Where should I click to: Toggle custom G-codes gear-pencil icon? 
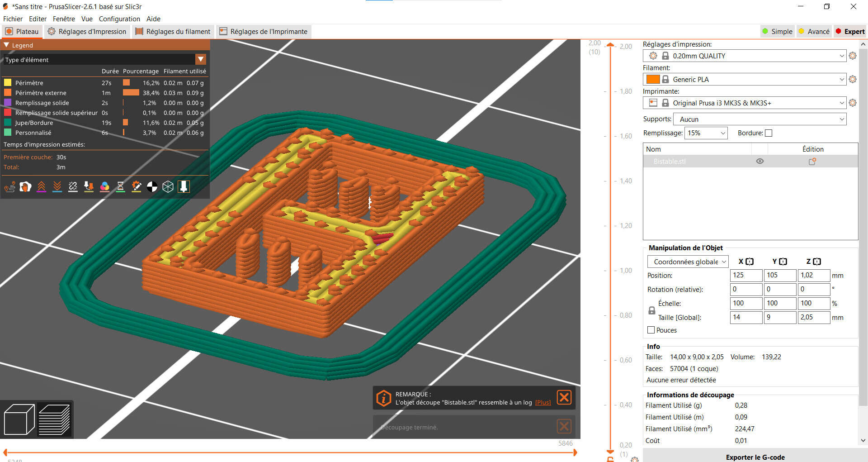[x=137, y=186]
